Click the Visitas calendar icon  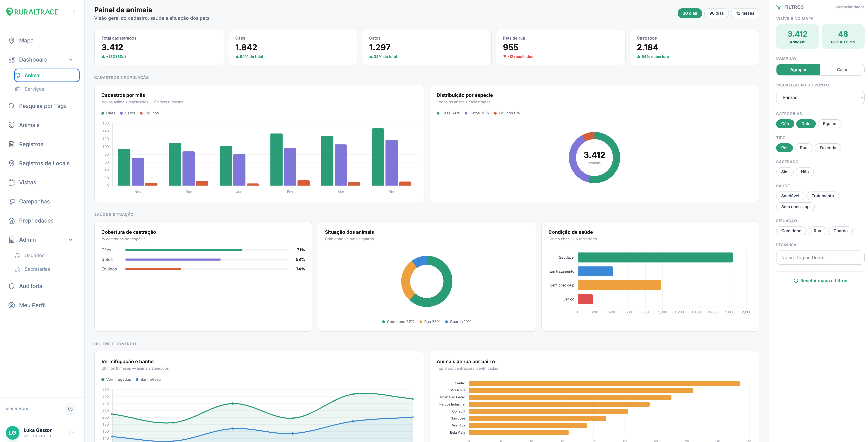point(11,182)
